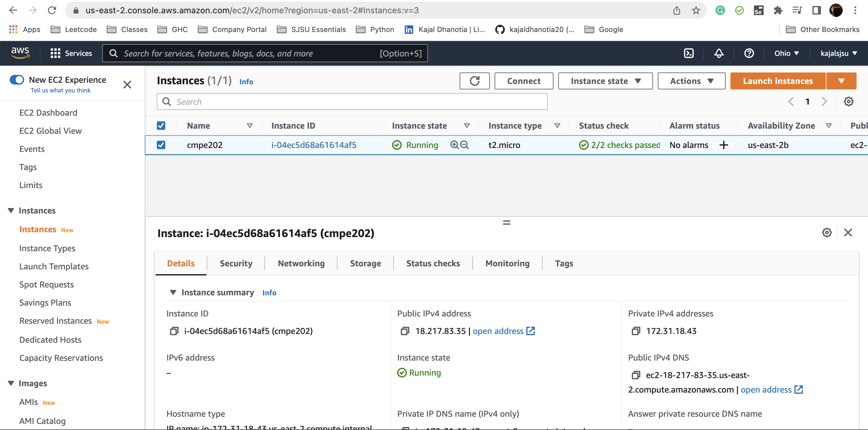Open instance details settings gear

(827, 233)
